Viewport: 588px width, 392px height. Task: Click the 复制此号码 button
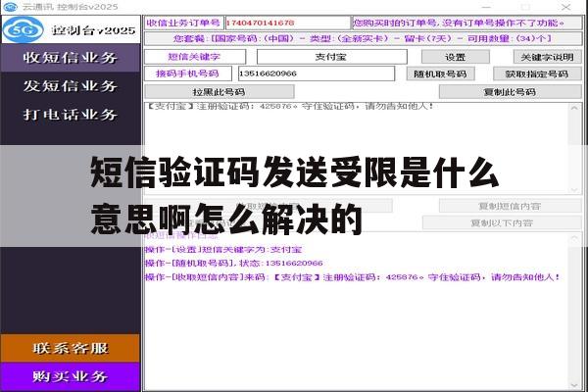click(x=510, y=92)
